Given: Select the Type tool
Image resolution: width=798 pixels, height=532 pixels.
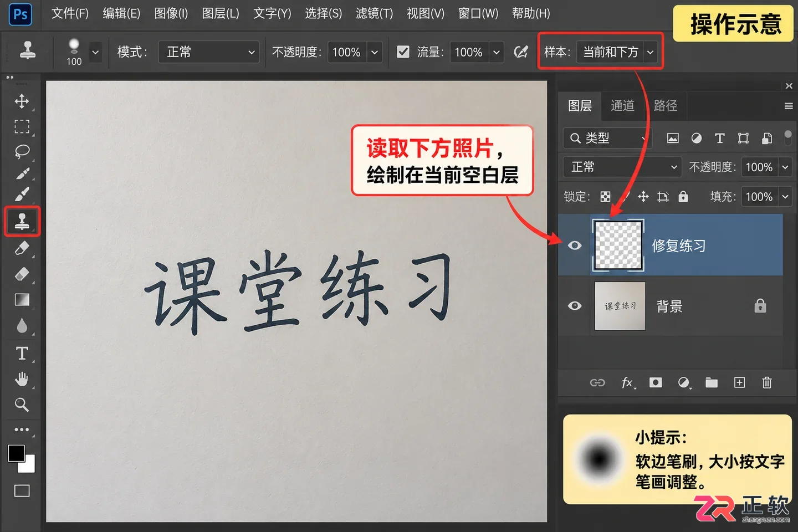Looking at the screenshot, I should 22,353.
